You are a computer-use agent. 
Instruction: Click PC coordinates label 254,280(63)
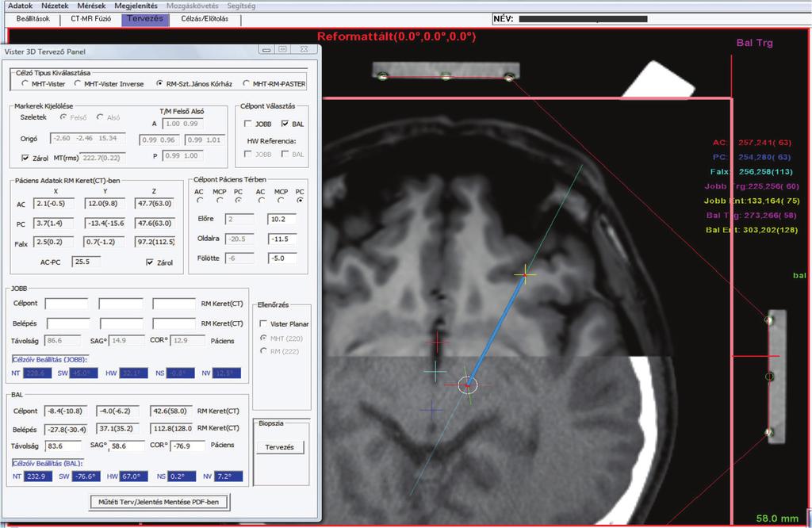752,157
